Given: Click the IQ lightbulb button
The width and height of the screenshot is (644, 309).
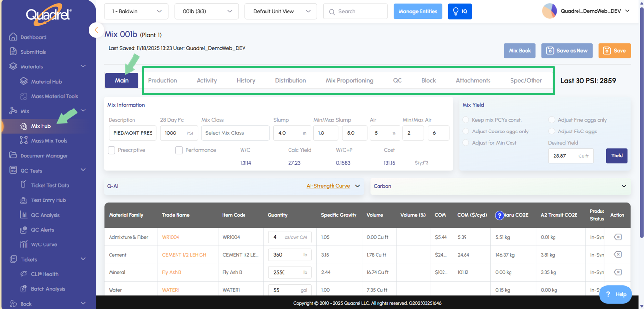Looking at the screenshot, I should [460, 11].
